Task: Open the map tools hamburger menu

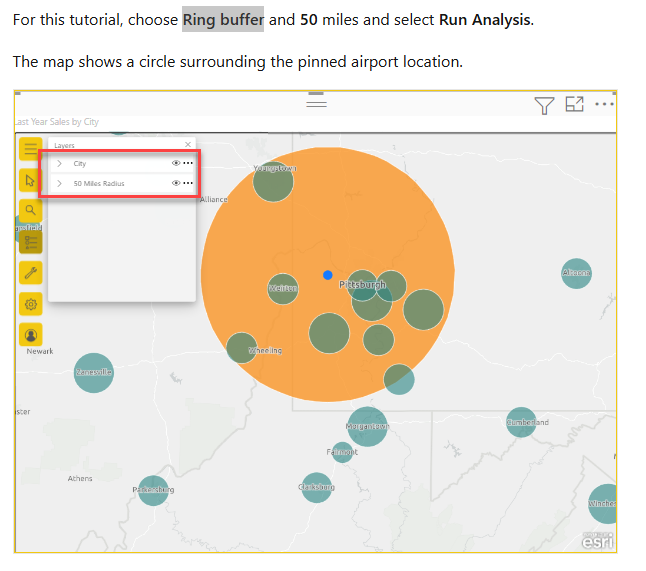Action: (30, 149)
